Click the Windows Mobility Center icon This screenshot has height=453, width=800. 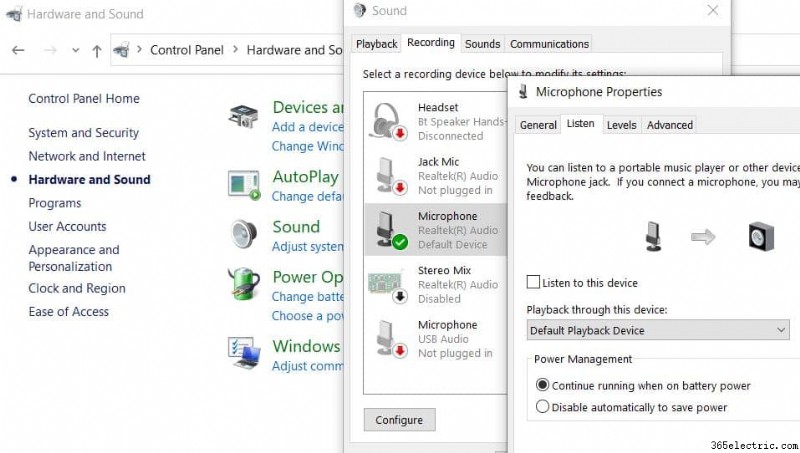coord(244,353)
